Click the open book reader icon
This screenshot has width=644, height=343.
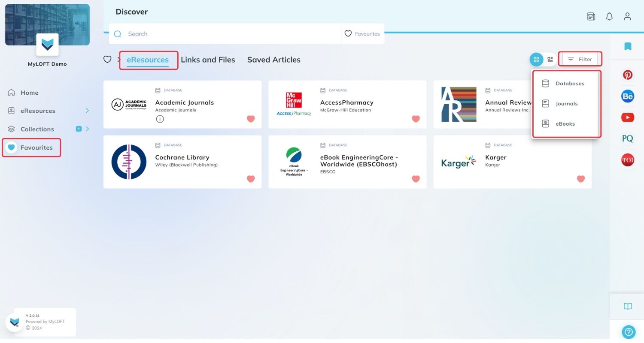click(628, 307)
